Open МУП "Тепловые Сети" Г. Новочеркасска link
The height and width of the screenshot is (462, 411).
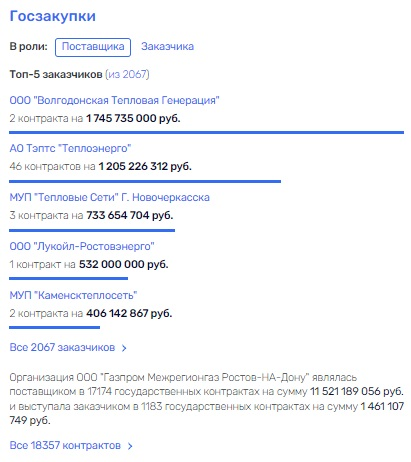[109, 197]
